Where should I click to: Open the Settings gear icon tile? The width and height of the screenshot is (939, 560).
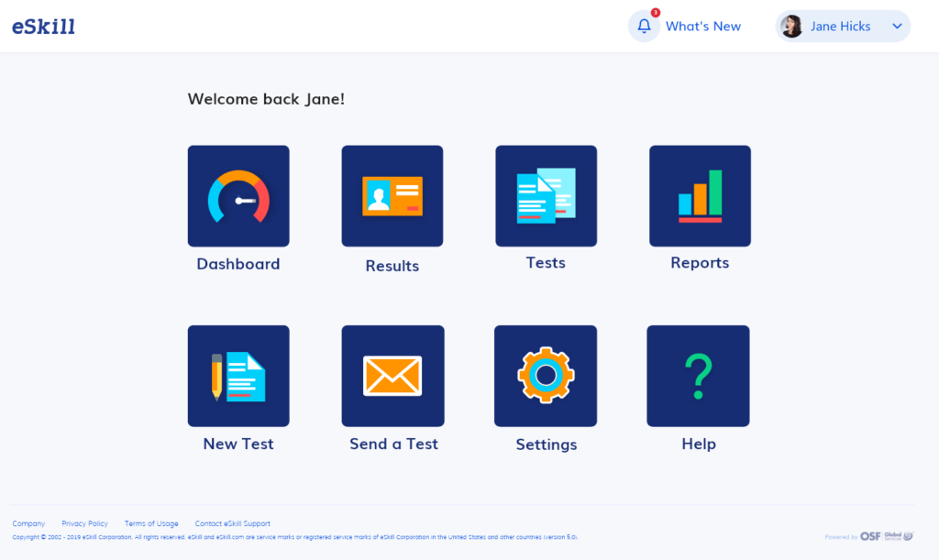546,376
